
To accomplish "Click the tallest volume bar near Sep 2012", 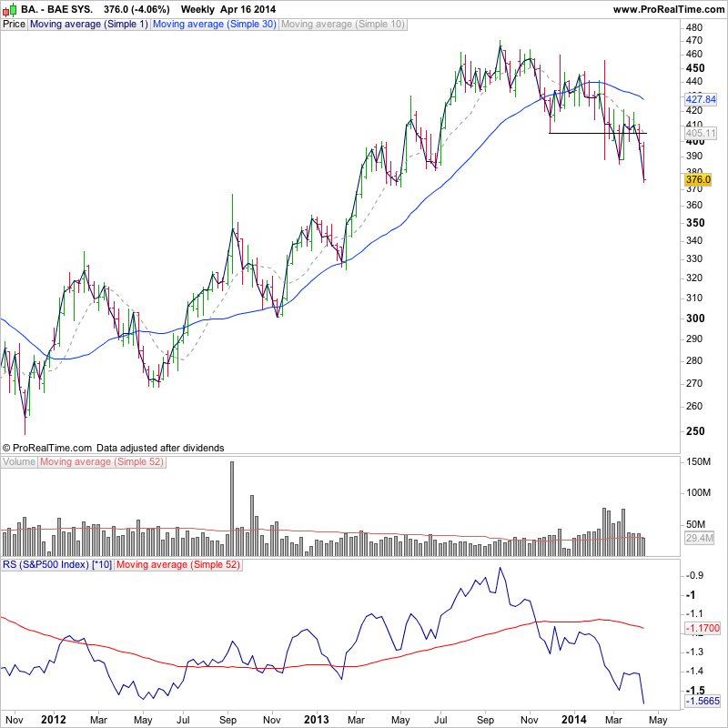I will [232, 509].
